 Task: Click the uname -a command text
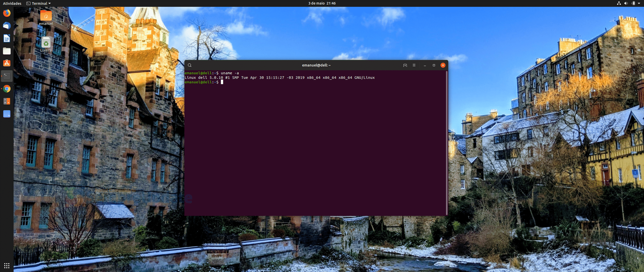click(230, 73)
